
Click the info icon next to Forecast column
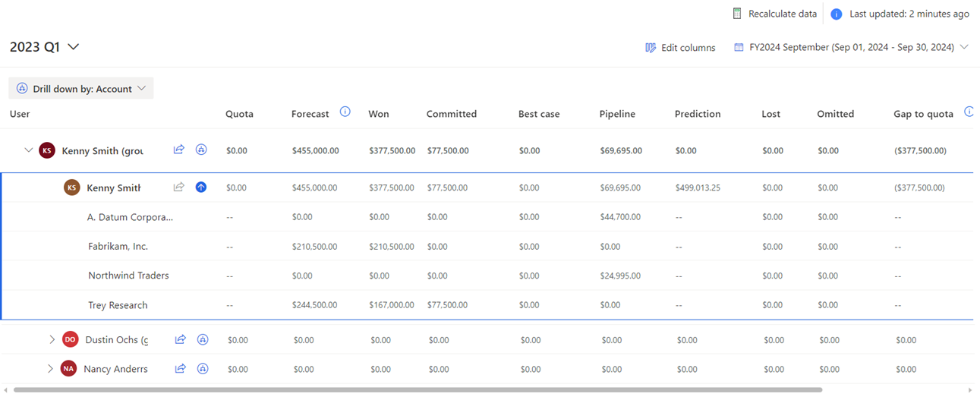(x=345, y=112)
